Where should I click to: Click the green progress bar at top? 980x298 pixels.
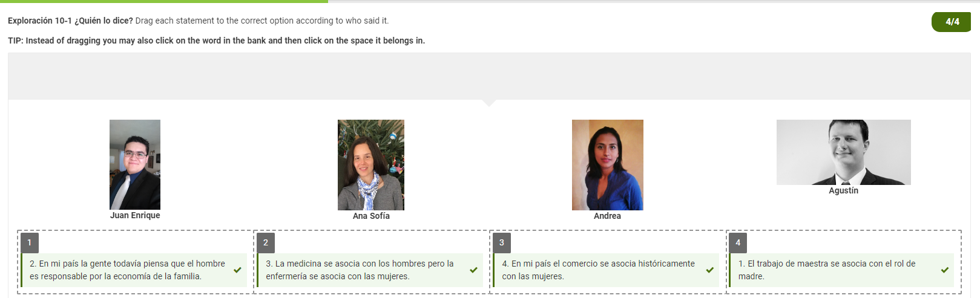coord(163,1)
